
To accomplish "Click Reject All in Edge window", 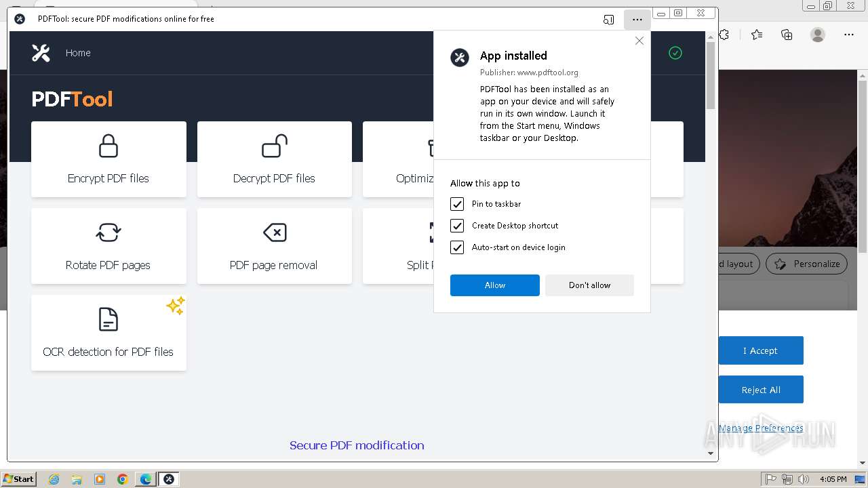I will coord(761,390).
